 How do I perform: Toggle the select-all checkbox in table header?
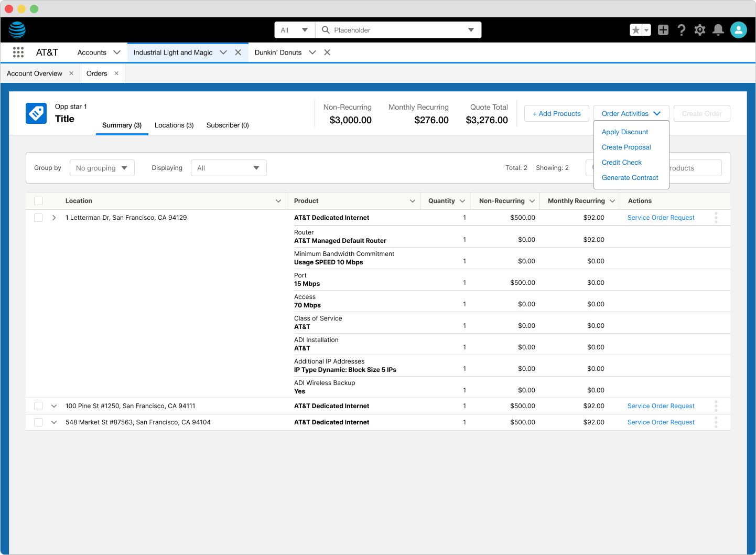coord(38,201)
